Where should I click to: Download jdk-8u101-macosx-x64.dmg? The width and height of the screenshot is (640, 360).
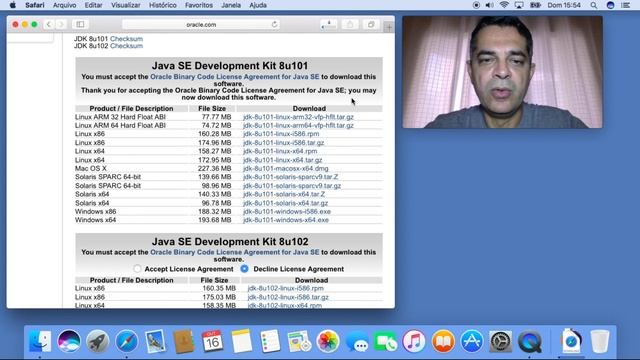click(286, 168)
